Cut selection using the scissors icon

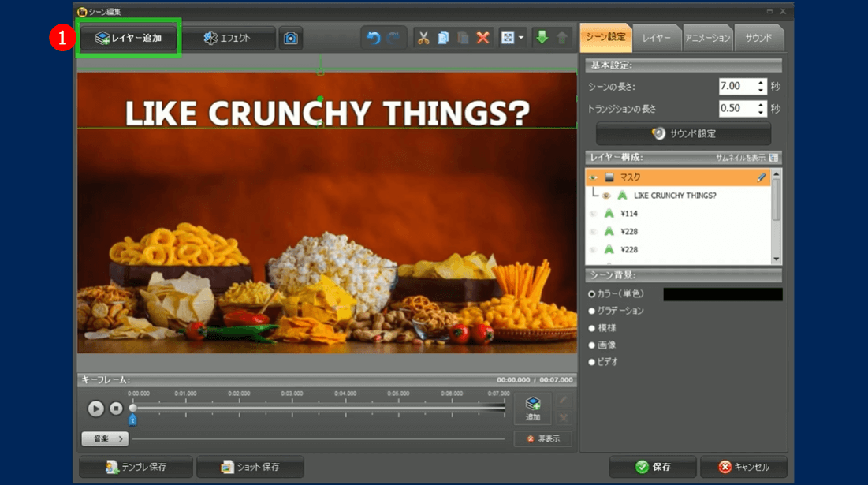(x=423, y=38)
